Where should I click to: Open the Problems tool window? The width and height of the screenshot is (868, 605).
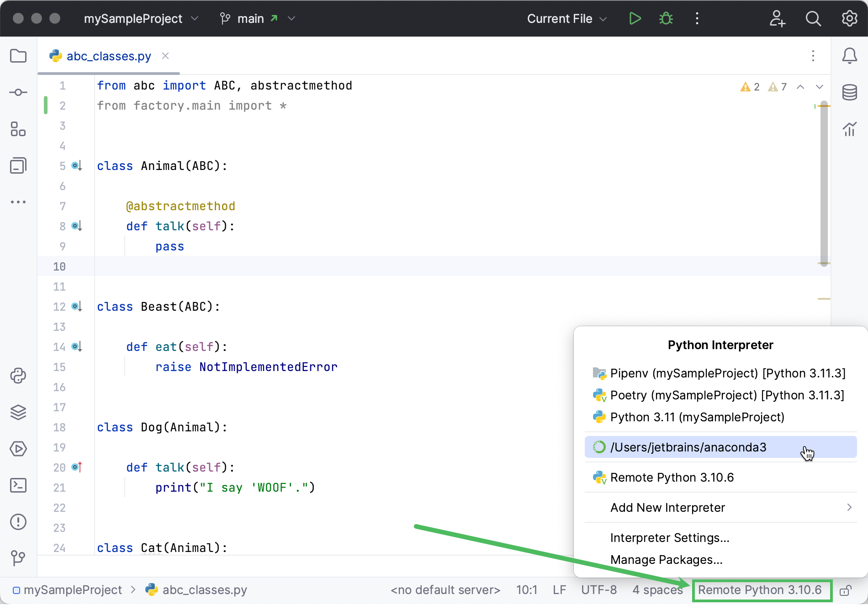pos(18,522)
